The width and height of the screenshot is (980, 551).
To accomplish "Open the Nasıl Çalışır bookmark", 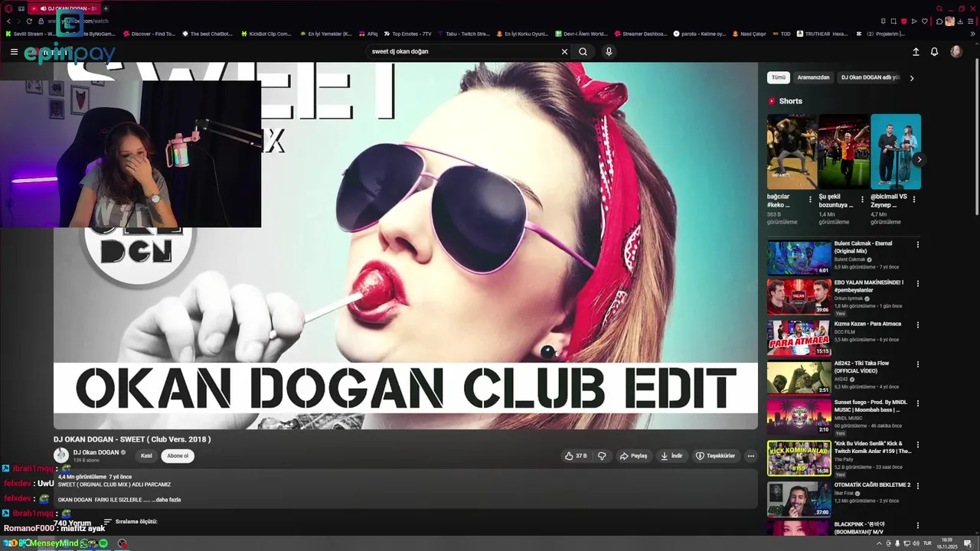I will (x=750, y=34).
